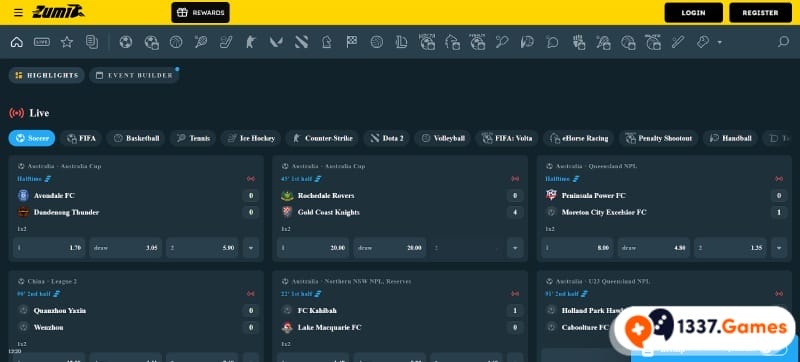This screenshot has width=800, height=362.
Task: Select the FIFA: Volta live tab
Action: [507, 138]
